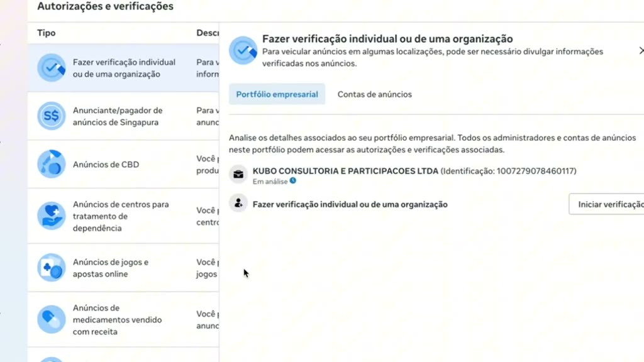This screenshot has height=362, width=644.
Task: Click the CBD ads dropper icon
Action: (x=52, y=164)
